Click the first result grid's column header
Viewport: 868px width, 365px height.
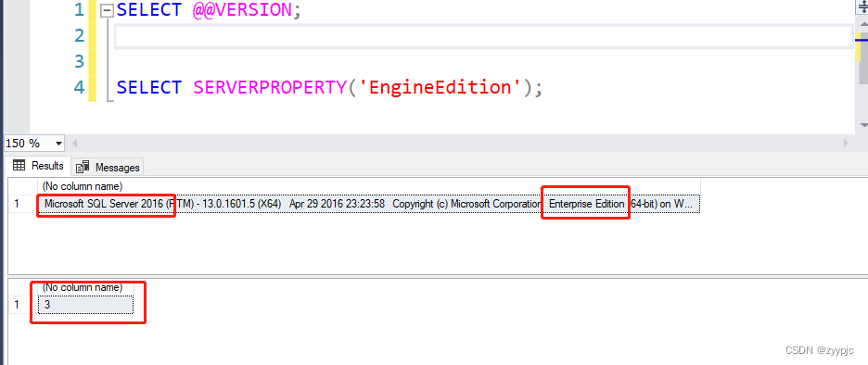[x=369, y=186]
